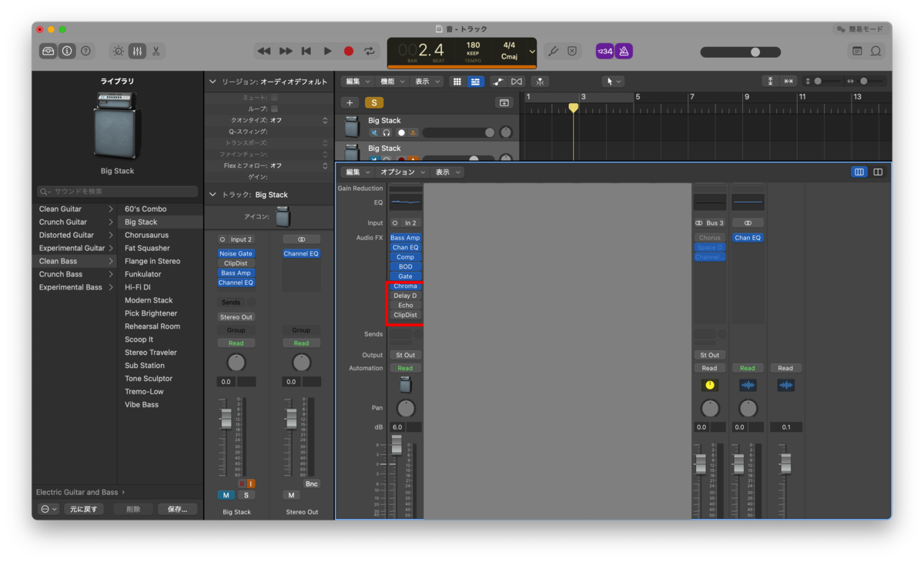Image resolution: width=924 pixels, height=562 pixels.
Task: Collapse the リージョン inspector section
Action: (213, 82)
